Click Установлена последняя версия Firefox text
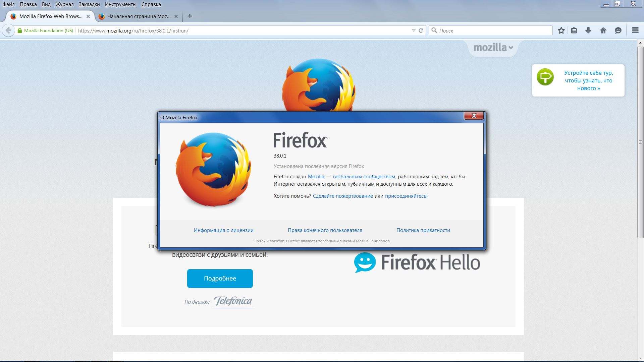 click(319, 166)
